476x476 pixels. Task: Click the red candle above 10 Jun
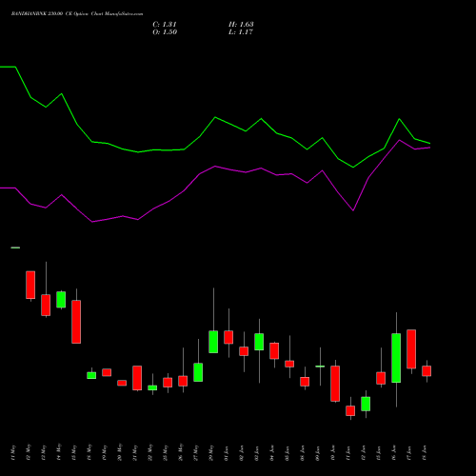[335, 384]
